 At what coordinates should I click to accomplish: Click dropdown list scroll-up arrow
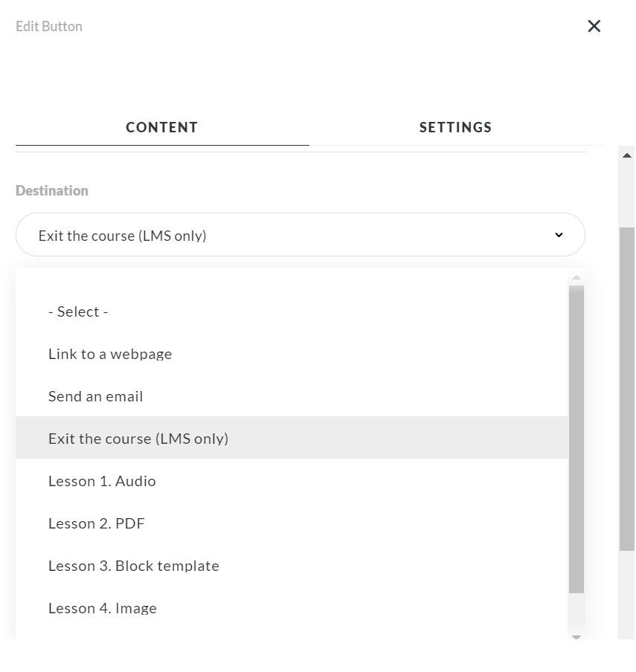576,278
